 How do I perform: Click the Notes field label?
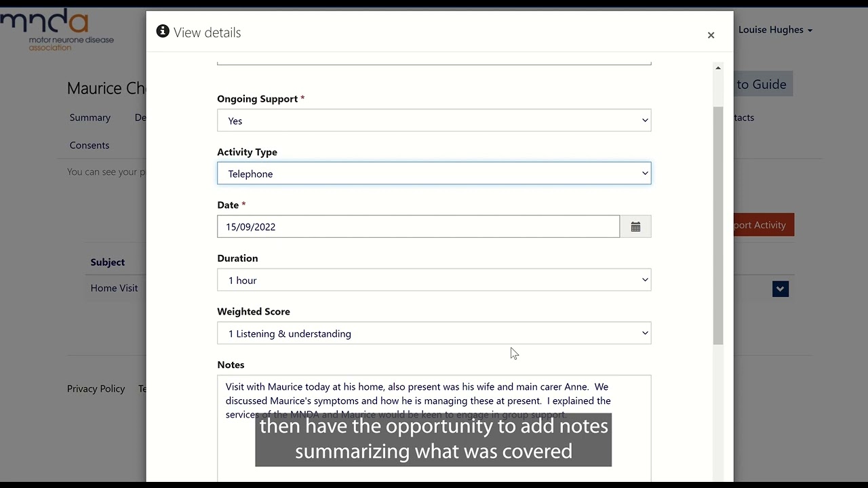(231, 365)
